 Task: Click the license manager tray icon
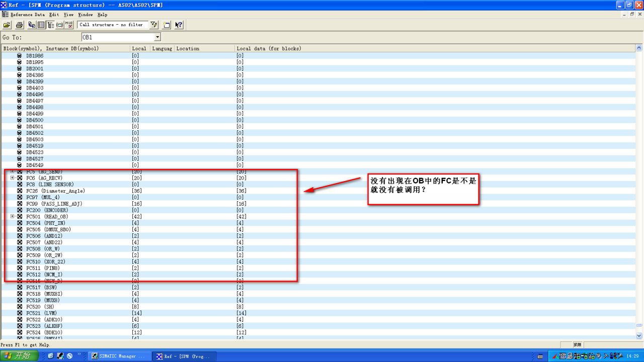562,356
